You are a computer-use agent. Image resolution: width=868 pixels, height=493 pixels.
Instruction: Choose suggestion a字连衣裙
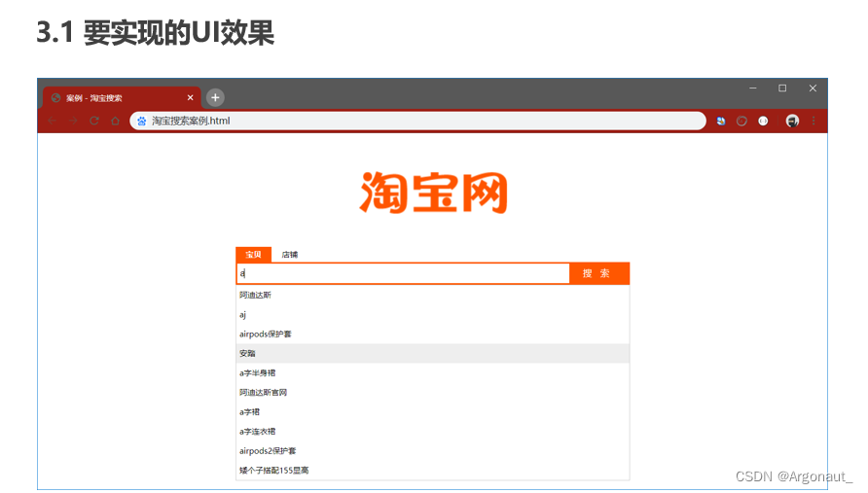[433, 432]
